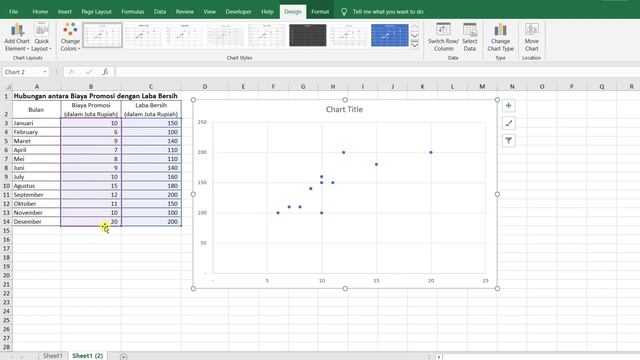Click the formula bar cancel icon
640x360 pixels.
point(71,72)
